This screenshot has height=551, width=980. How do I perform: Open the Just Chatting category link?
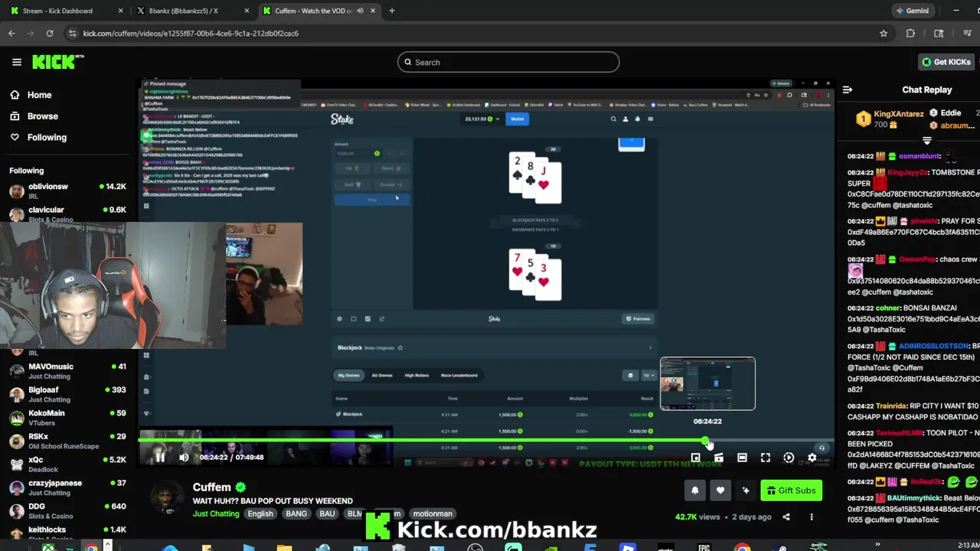coord(216,514)
